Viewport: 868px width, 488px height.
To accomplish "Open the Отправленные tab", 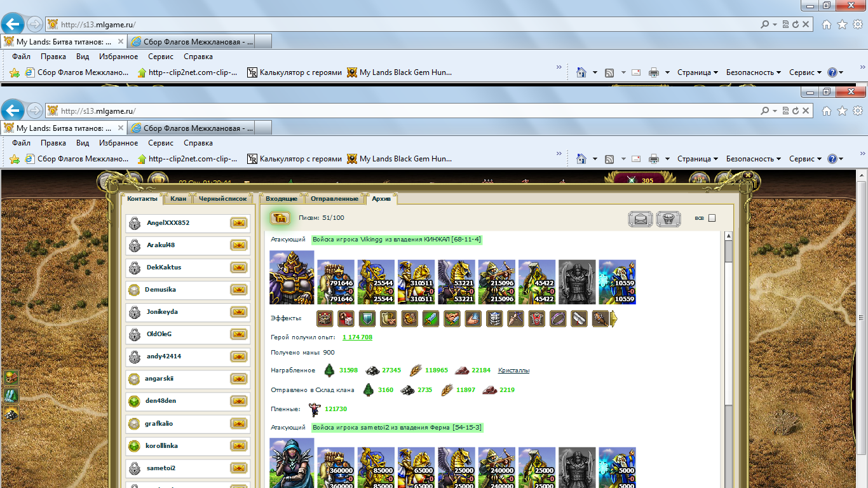I will coord(334,199).
